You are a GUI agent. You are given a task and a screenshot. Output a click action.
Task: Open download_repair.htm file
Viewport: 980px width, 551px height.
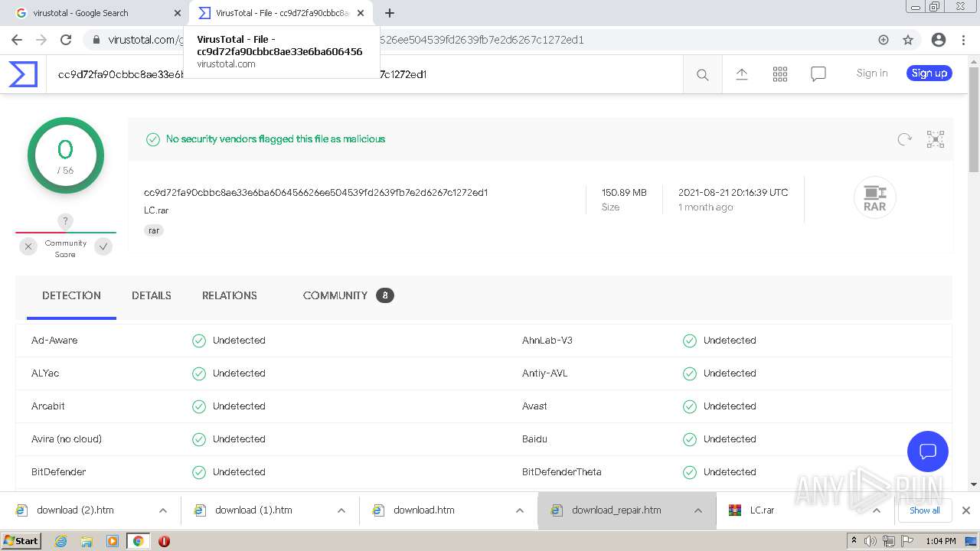(616, 510)
